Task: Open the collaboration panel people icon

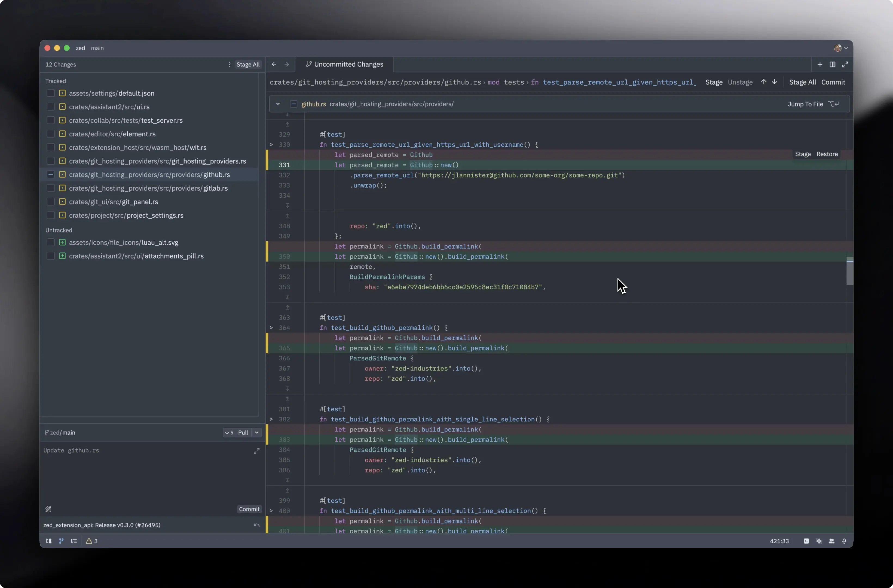Action: click(x=831, y=541)
